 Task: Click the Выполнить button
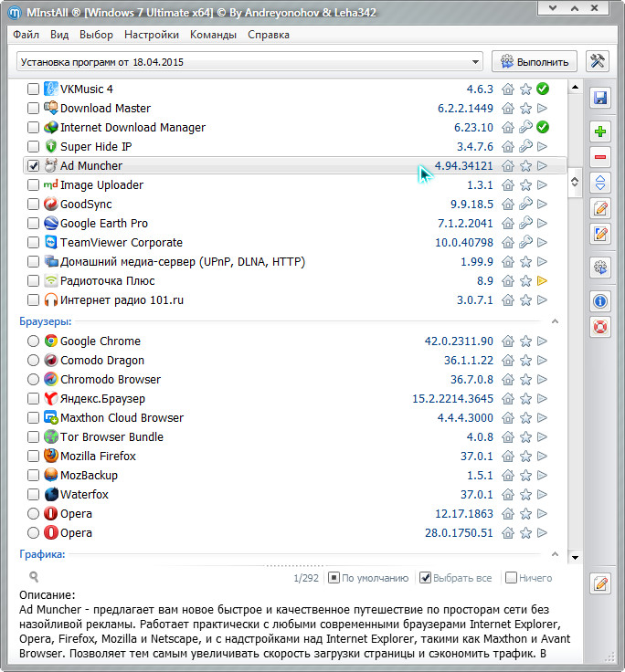[x=535, y=62]
